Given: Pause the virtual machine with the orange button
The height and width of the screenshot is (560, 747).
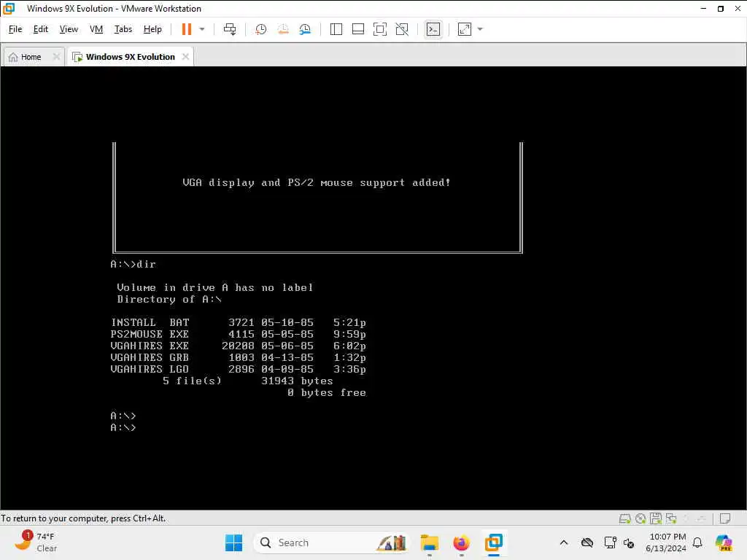Looking at the screenshot, I should (186, 29).
